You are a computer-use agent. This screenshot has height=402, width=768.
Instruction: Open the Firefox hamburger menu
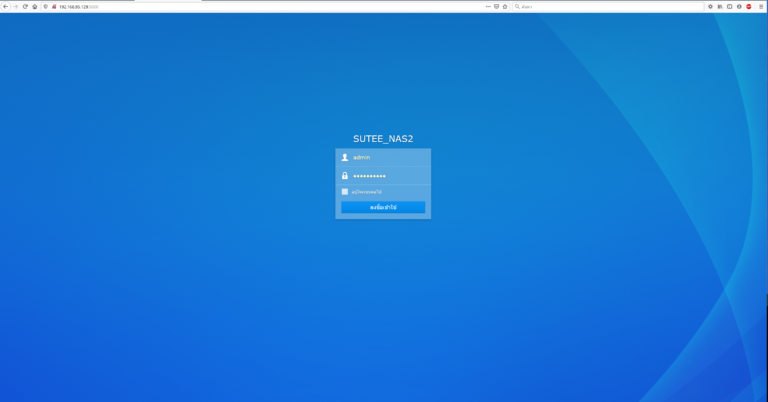(x=761, y=6)
